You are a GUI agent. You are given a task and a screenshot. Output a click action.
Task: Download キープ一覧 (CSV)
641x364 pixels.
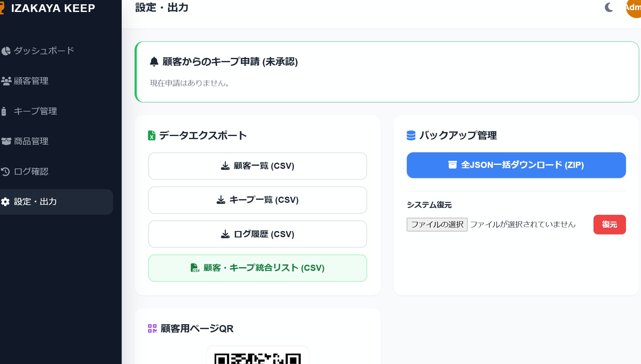(x=258, y=200)
